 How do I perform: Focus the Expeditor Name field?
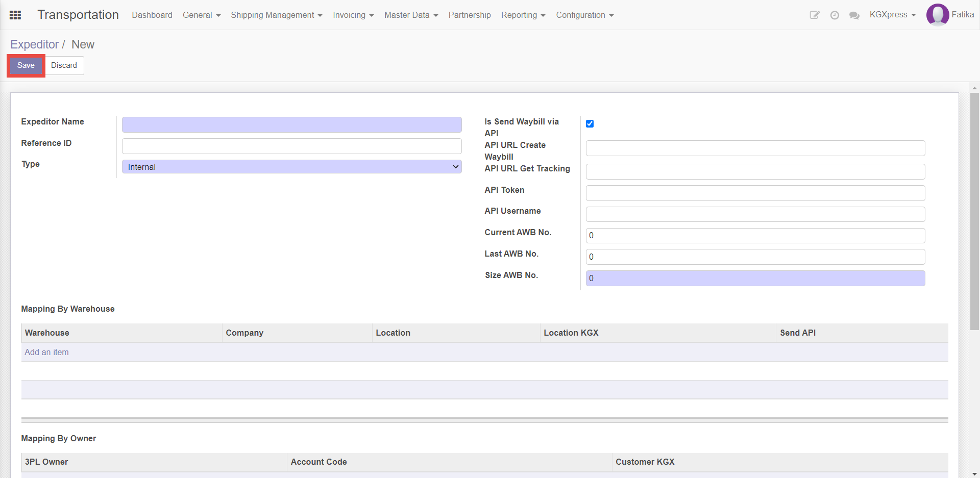tap(292, 124)
